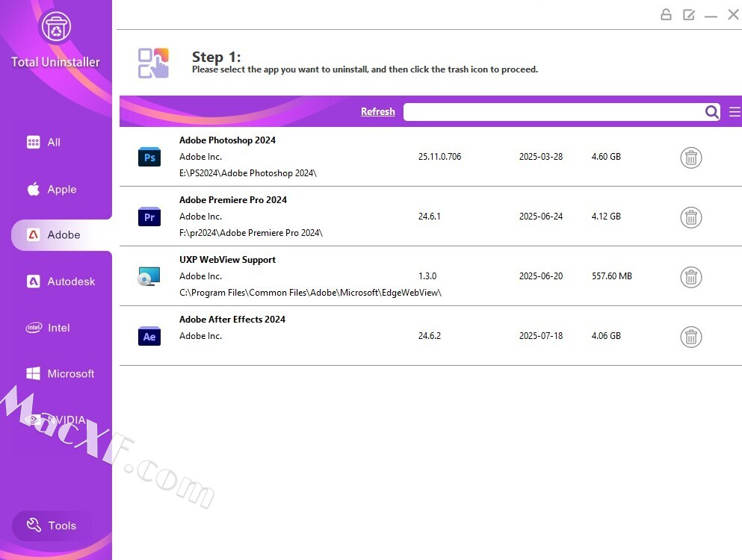The height and width of the screenshot is (560, 742).
Task: Click version 25.11.0.706 text
Action: pyautogui.click(x=439, y=157)
